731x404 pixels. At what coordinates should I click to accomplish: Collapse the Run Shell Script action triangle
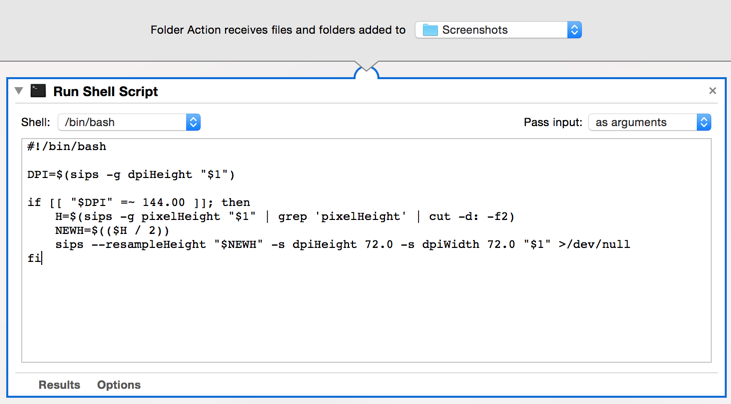point(19,91)
